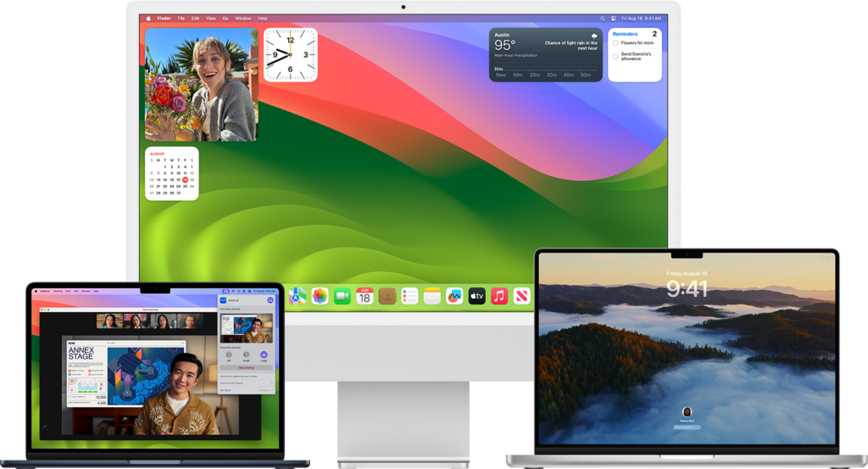The width and height of the screenshot is (868, 469).
Task: Launch Freeform from the iMac dock
Action: [454, 296]
